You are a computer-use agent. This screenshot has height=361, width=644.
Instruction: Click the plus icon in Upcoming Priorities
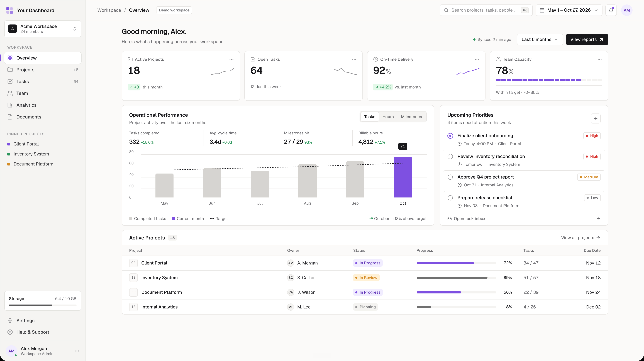coord(596,119)
